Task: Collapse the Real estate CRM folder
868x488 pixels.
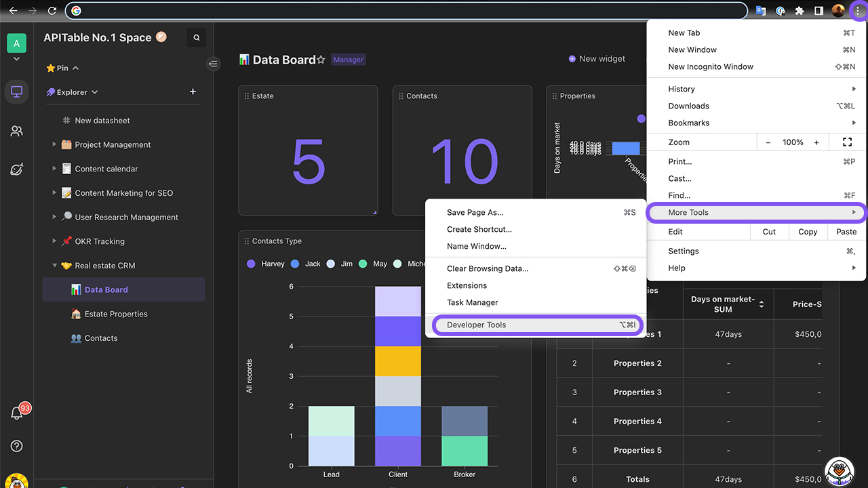Action: click(54, 266)
